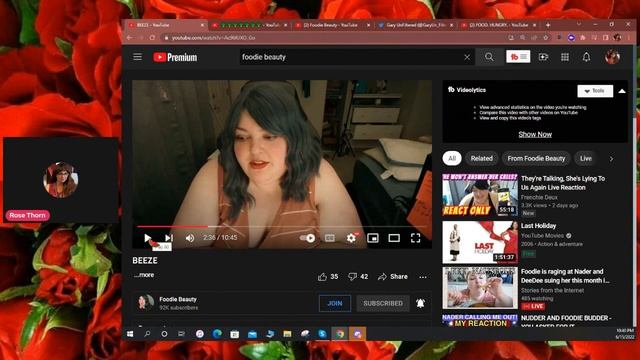Show more filter chips arrow
This screenshot has height=360, width=640.
pyautogui.click(x=611, y=159)
